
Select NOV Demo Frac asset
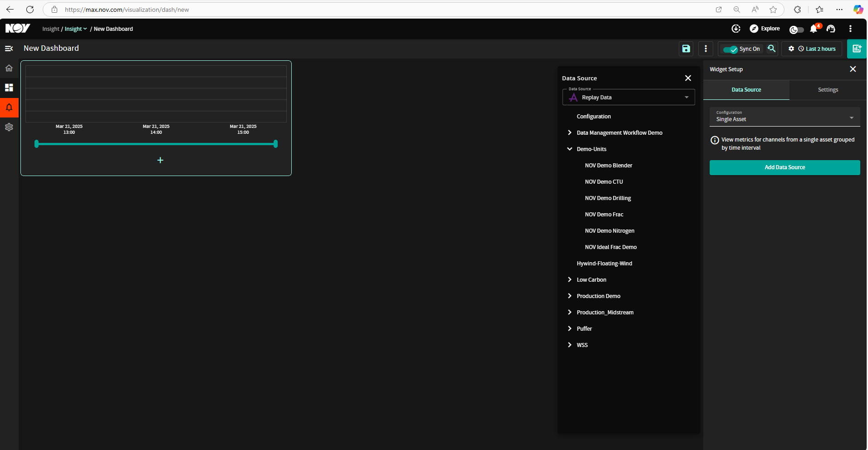(604, 214)
